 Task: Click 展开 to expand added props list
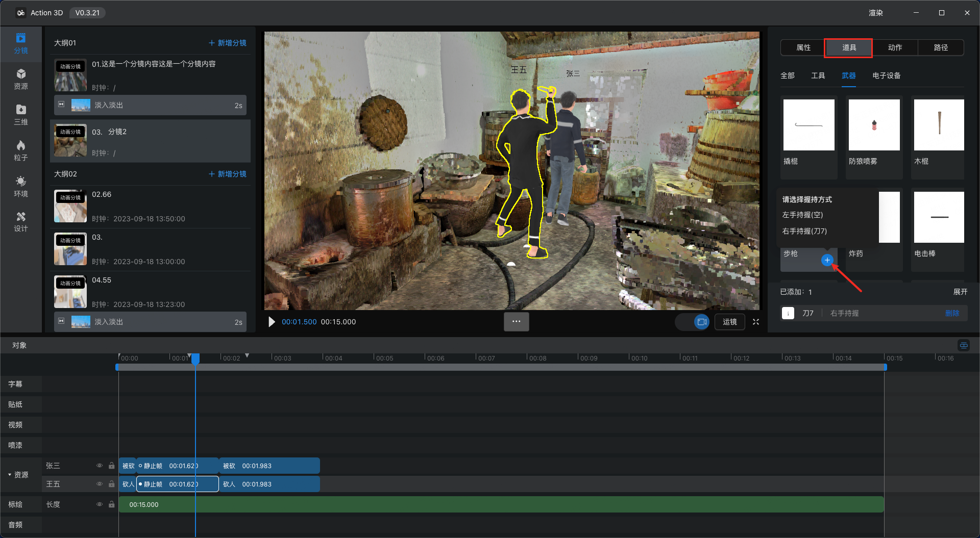point(960,292)
